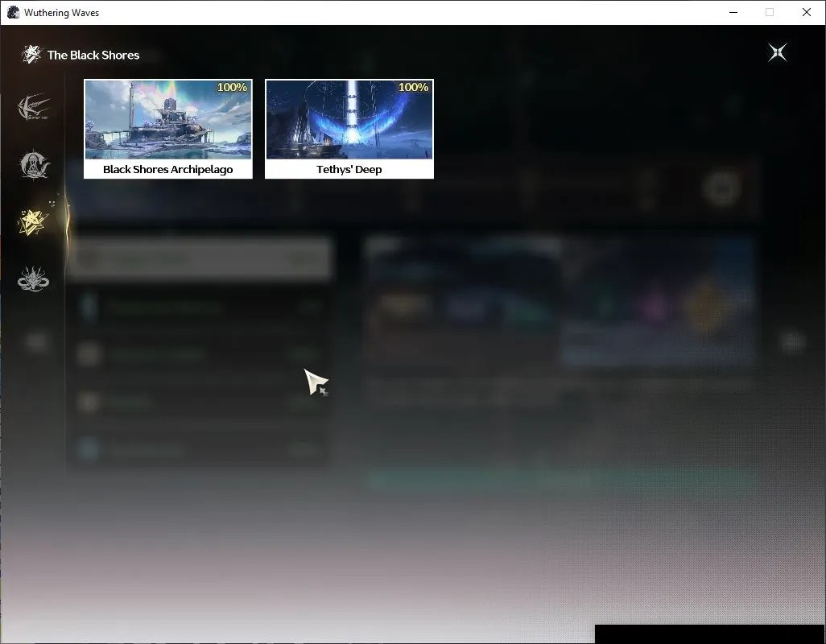Close the Black Shores region overlay
Screen dimensions: 826x644
pos(778,52)
